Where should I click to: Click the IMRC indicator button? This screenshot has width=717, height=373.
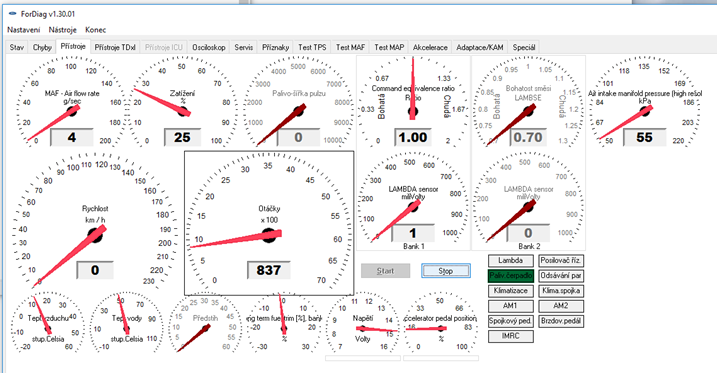tap(511, 336)
